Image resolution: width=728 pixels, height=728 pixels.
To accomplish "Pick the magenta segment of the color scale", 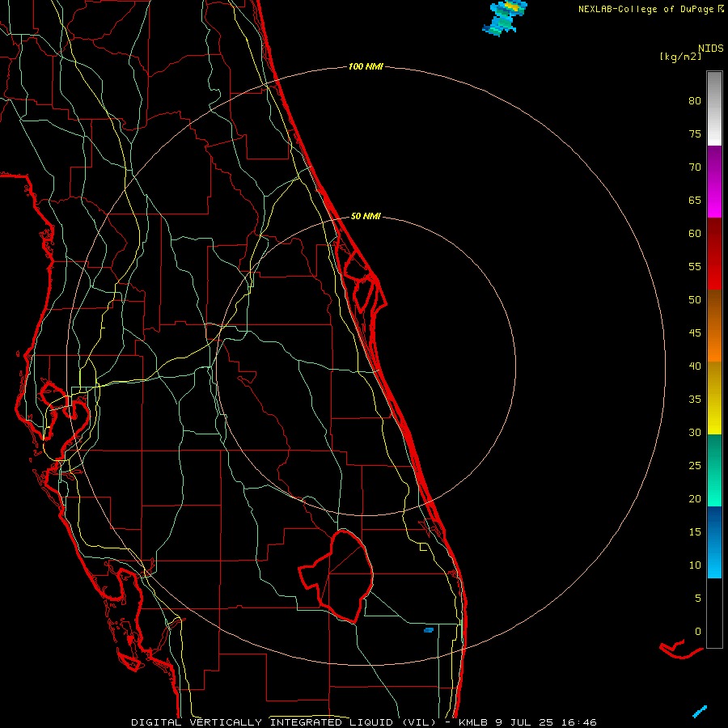I will click(714, 181).
